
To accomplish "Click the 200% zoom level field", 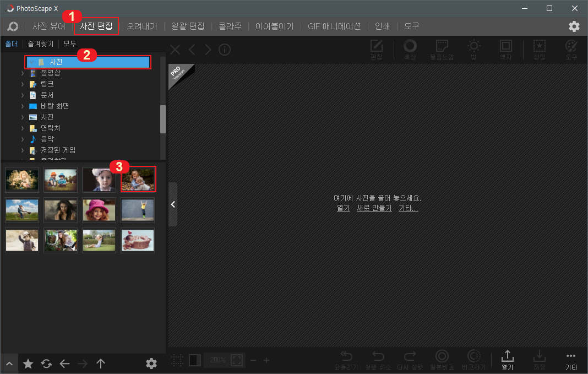I will (217, 360).
